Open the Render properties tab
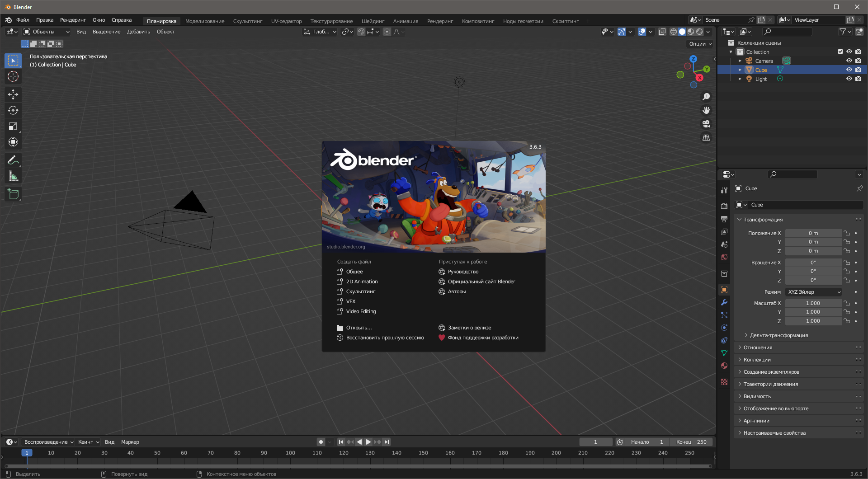This screenshot has height=479, width=868. click(x=724, y=206)
